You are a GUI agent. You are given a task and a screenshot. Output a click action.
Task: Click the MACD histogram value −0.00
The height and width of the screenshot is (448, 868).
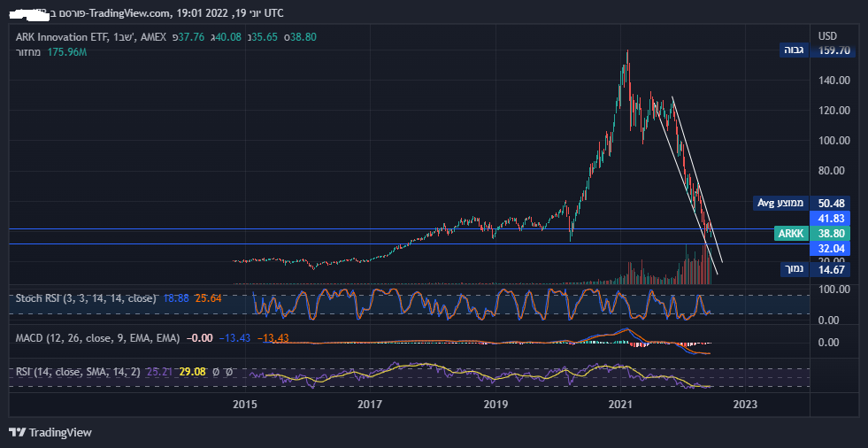[200, 338]
